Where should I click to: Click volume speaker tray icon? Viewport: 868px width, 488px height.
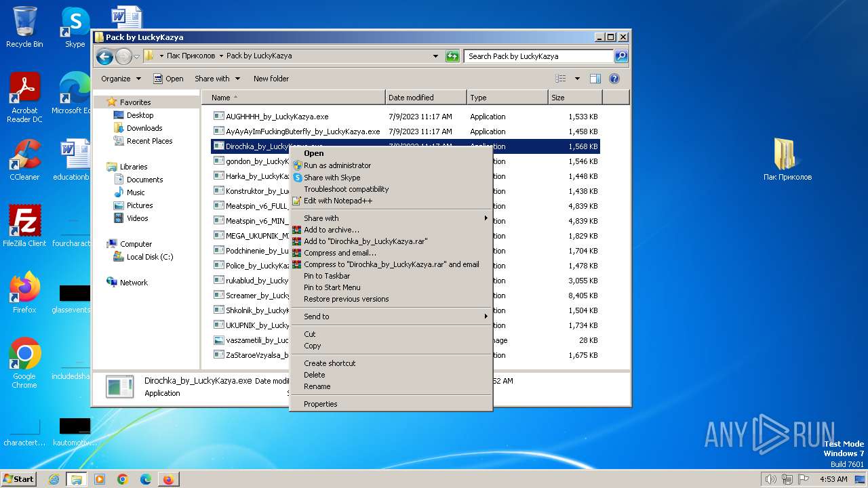(x=770, y=479)
